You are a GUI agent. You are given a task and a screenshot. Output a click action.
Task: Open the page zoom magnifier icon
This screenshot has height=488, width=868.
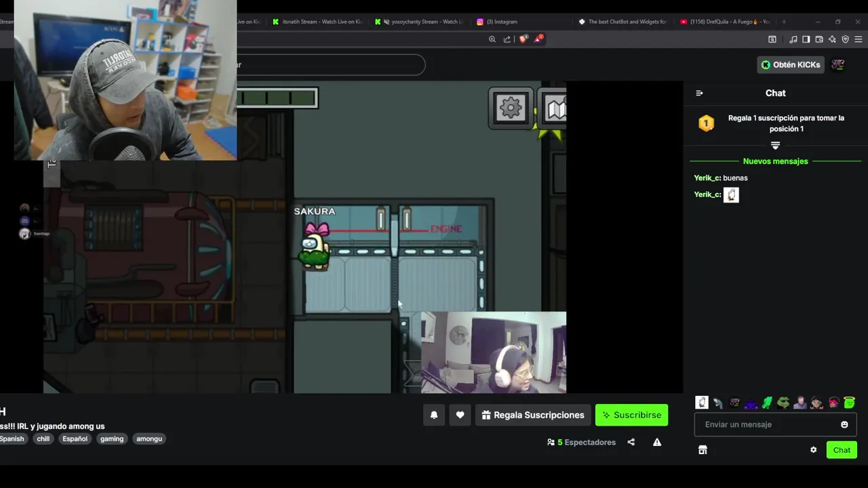(492, 39)
